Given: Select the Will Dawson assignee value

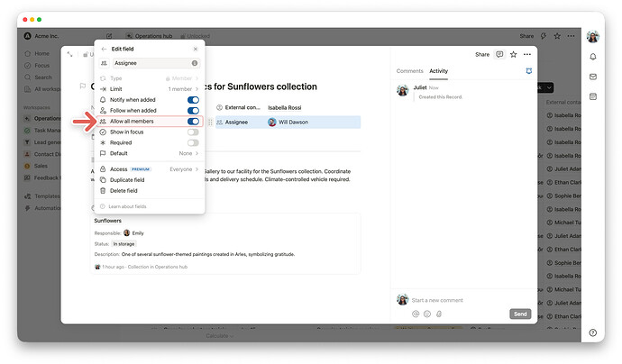Looking at the screenshot, I should (x=288, y=123).
